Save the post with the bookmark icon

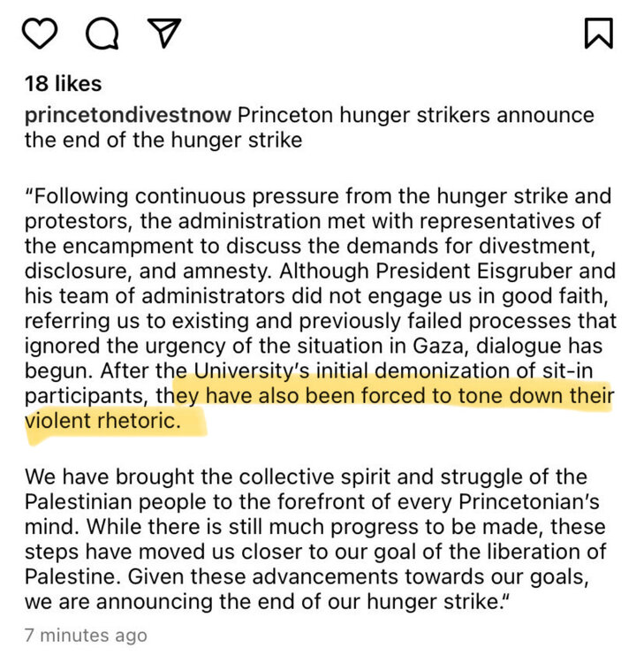click(598, 34)
